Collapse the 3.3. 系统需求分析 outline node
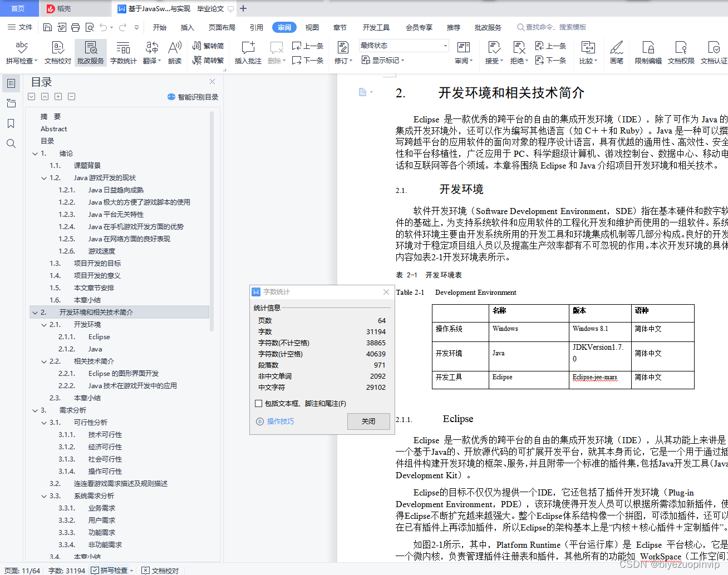Image resolution: width=728 pixels, height=575 pixels. [x=44, y=496]
